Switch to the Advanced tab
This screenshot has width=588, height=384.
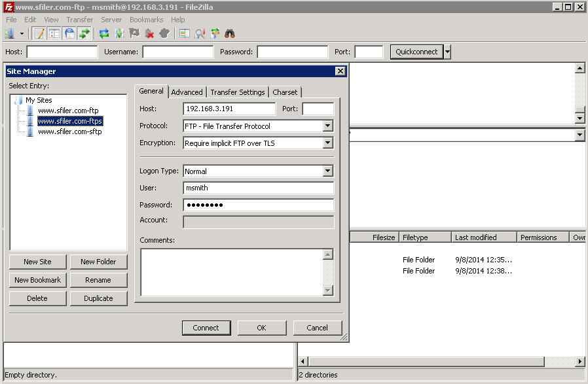(187, 92)
